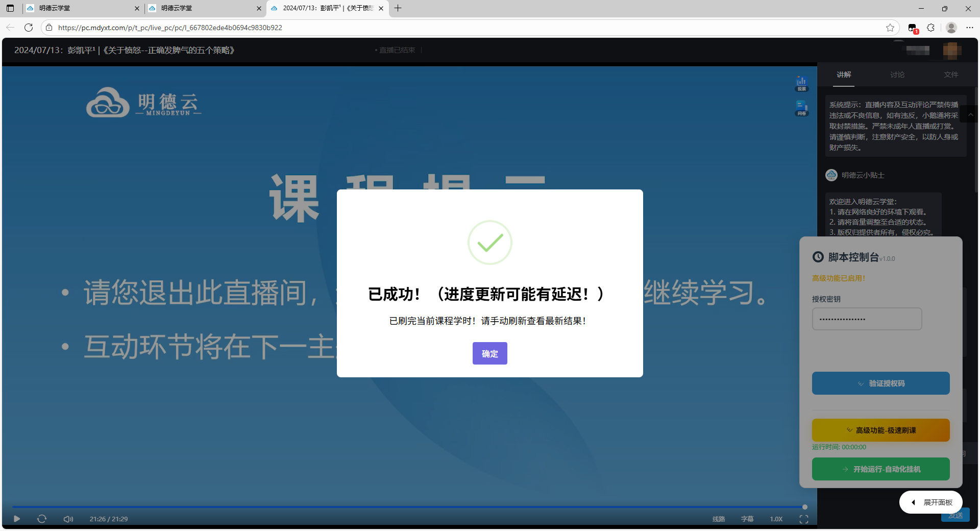Enter fullscreen using the player icon
The height and width of the screenshot is (531, 980).
point(803,519)
